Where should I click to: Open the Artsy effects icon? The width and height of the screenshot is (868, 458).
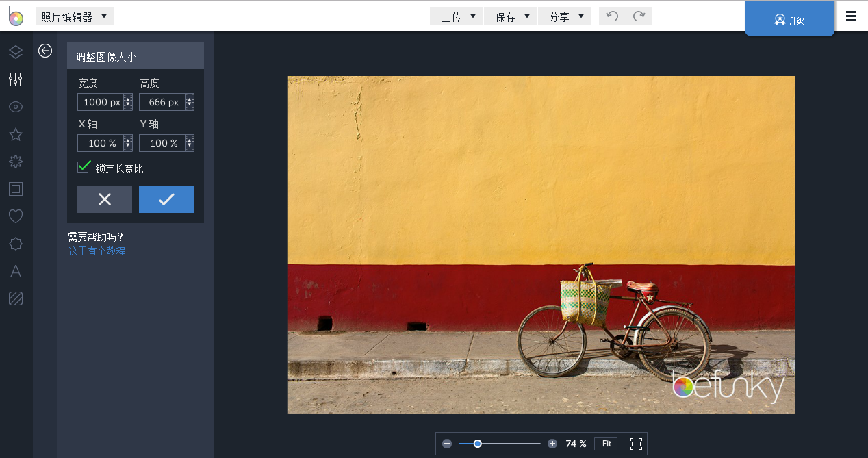(x=16, y=162)
